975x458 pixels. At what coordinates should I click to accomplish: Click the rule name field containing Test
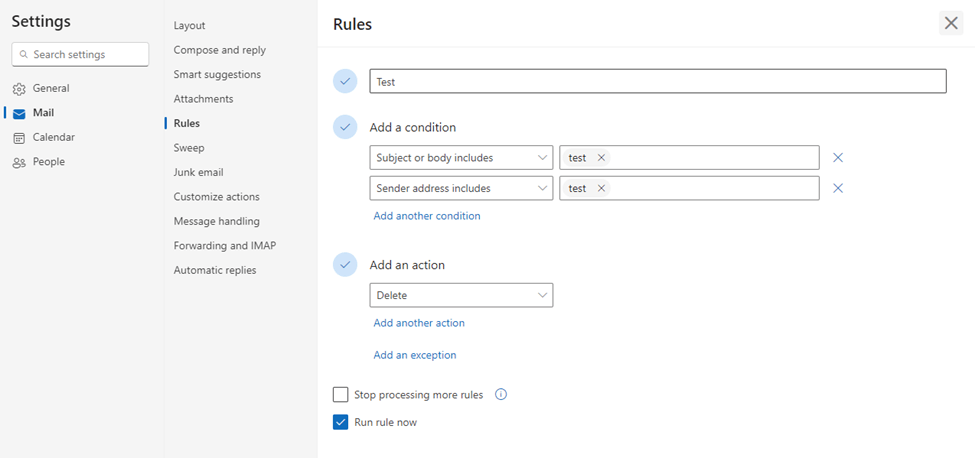pyautogui.click(x=658, y=81)
